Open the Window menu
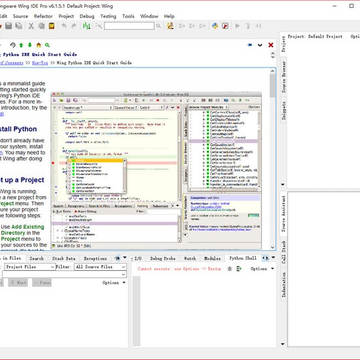The image size is (360, 360). tap(149, 16)
